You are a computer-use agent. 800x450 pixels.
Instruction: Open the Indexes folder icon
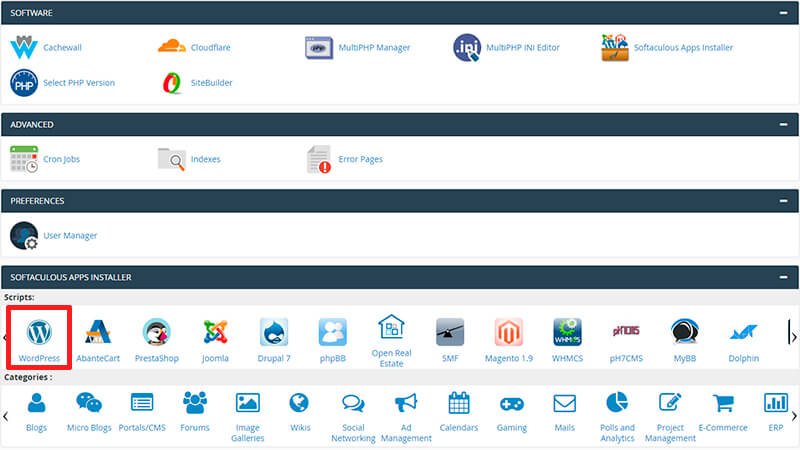pyautogui.click(x=171, y=159)
